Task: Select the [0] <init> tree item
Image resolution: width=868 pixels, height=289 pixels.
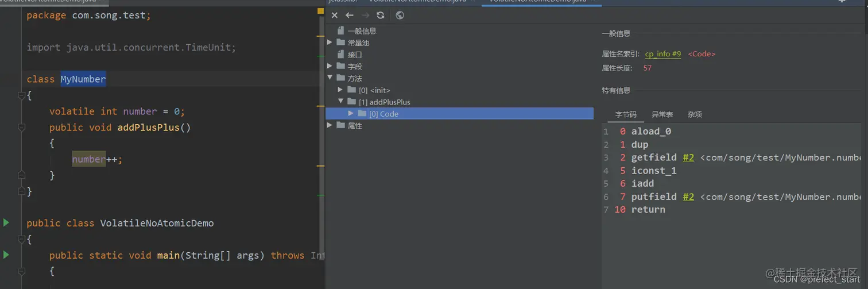Action: 374,90
